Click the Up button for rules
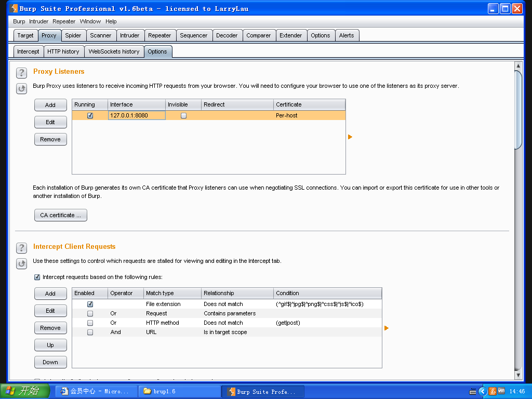532x399 pixels. point(50,345)
